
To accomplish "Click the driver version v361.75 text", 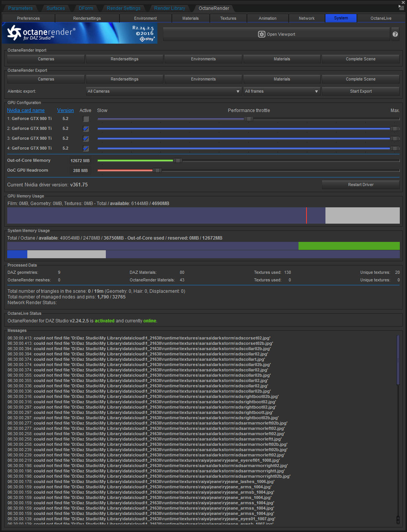I will pyautogui.click(x=79, y=185).
